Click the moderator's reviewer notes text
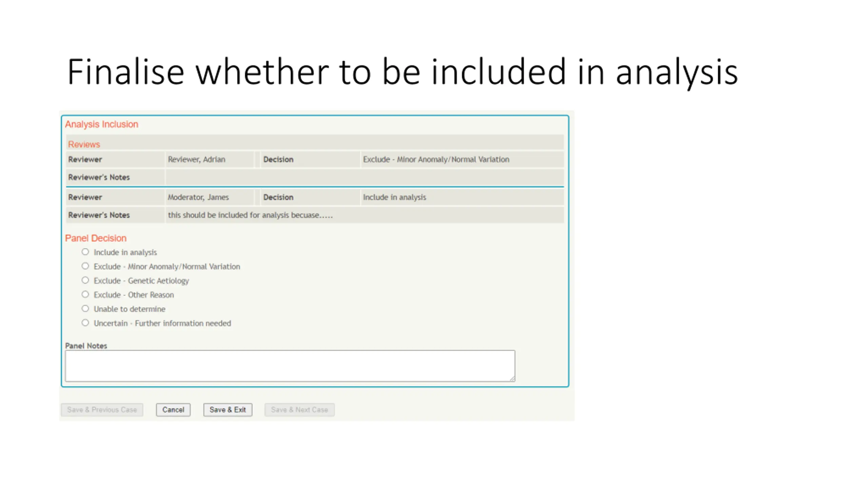 [x=251, y=215]
